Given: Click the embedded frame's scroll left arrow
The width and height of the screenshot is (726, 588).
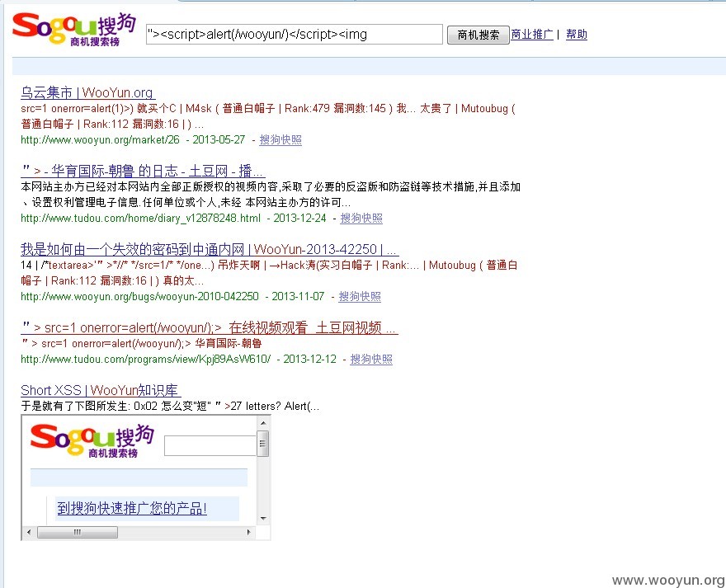Looking at the screenshot, I should [29, 532].
